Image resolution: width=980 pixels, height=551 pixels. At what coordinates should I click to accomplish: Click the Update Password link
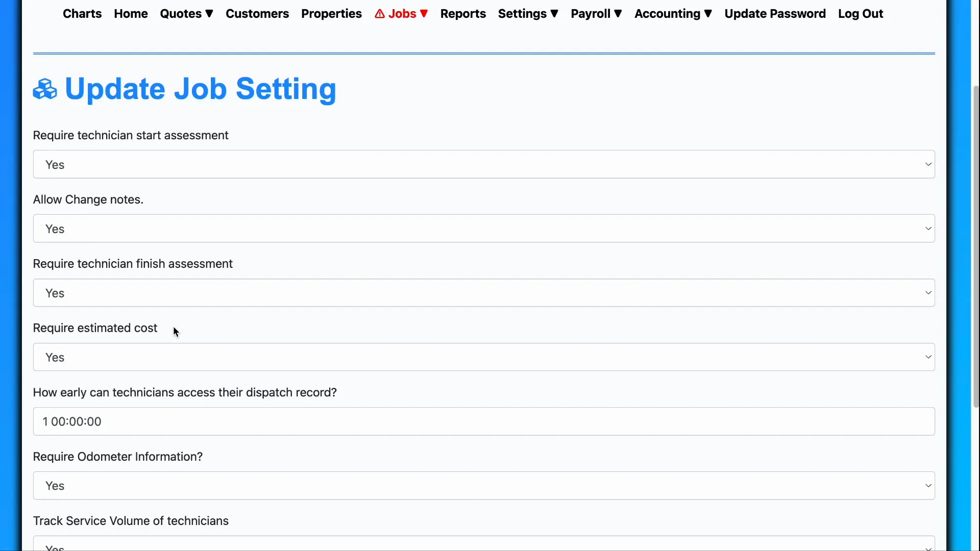coord(775,14)
